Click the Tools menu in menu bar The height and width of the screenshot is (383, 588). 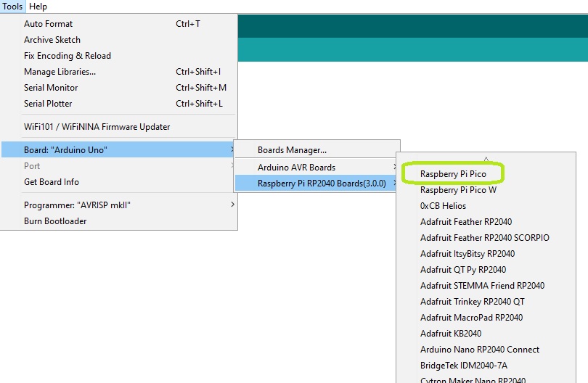pos(12,7)
